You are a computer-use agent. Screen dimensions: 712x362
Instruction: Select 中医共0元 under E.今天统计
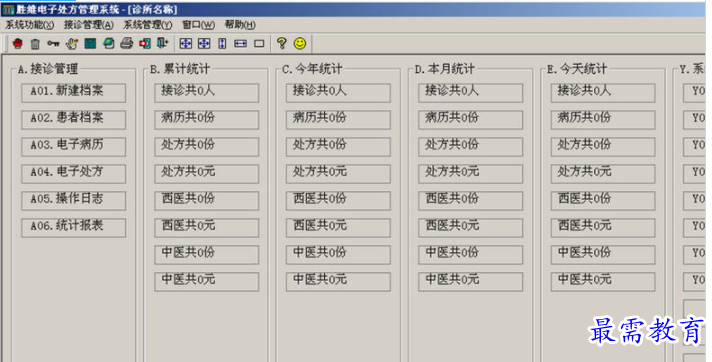pyautogui.click(x=603, y=282)
